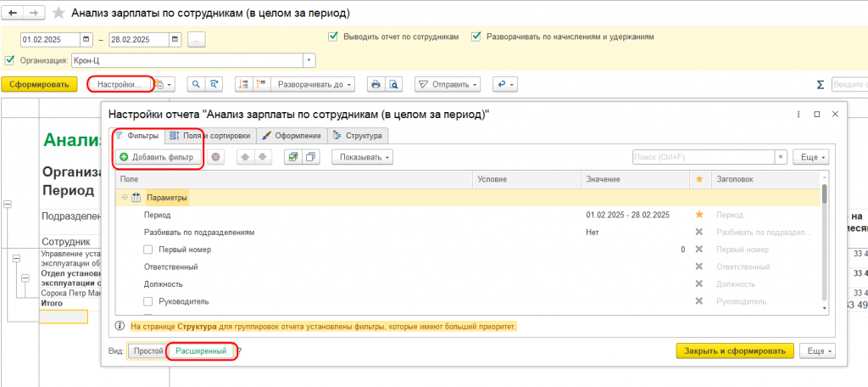Viewport: 868px width, 387px height.
Task: Click the cross icon in Ответственный row
Action: 699,266
